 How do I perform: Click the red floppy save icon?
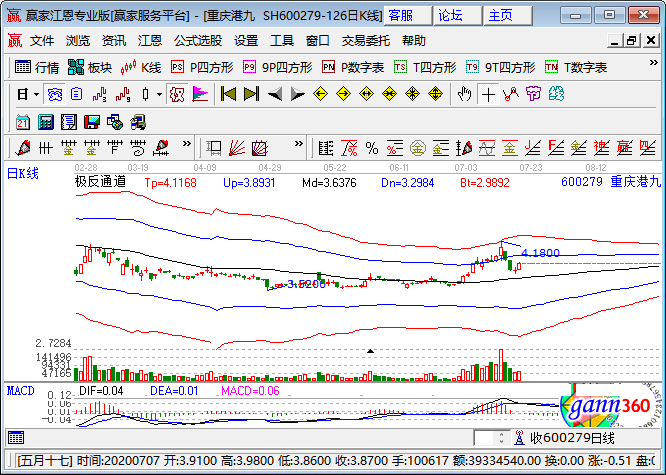point(91,122)
